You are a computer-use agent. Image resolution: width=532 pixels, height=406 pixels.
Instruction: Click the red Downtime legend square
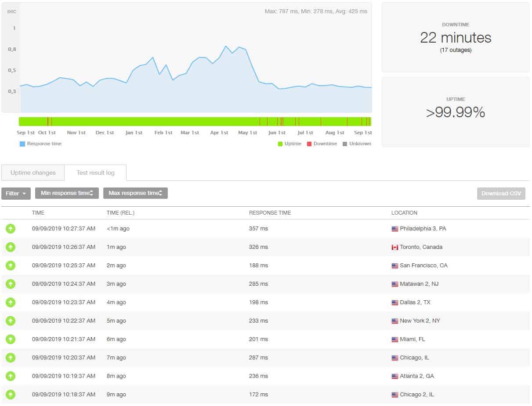point(309,144)
